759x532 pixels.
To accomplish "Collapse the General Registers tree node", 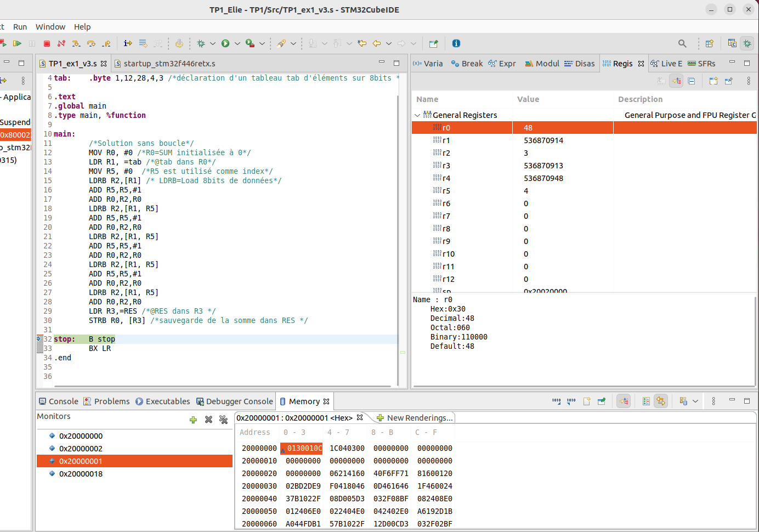I will pos(417,115).
